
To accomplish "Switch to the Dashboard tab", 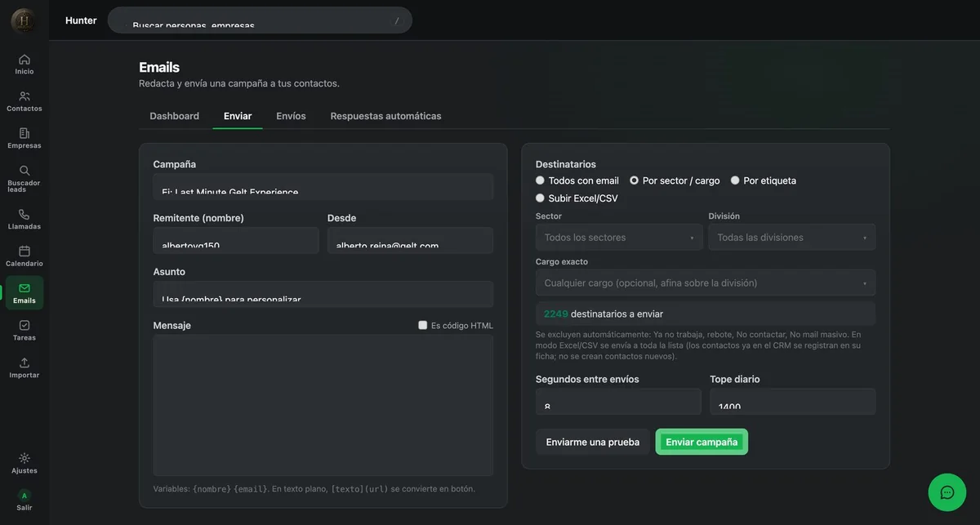I will click(x=174, y=116).
